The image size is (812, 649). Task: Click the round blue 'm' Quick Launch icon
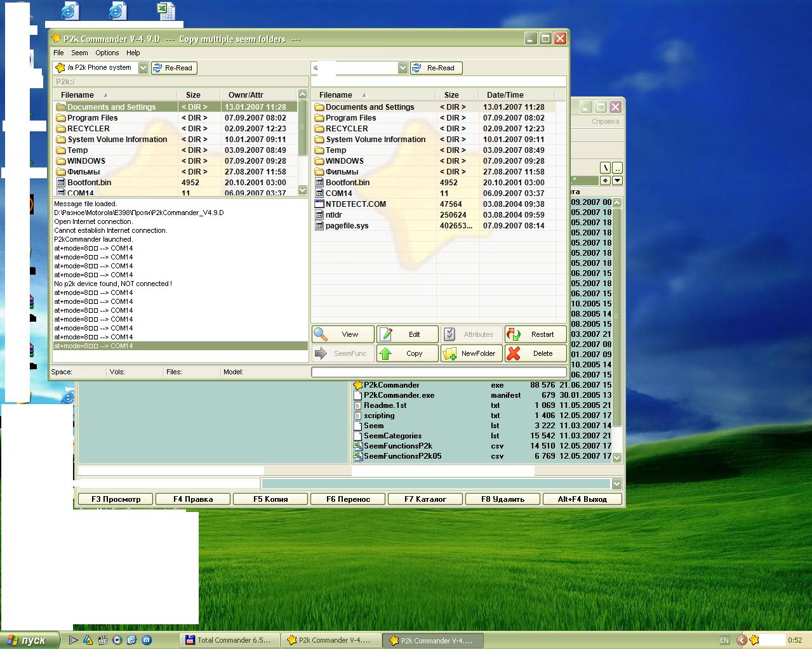tap(147, 640)
